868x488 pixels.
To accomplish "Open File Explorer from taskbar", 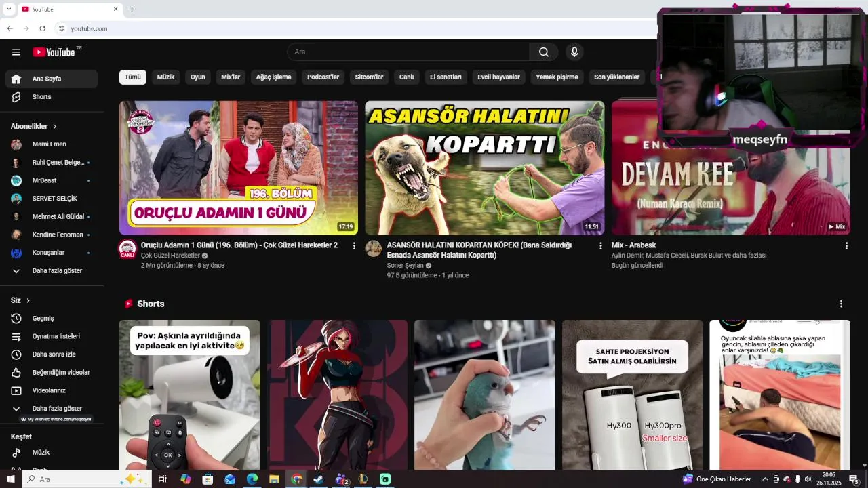I will (x=274, y=479).
